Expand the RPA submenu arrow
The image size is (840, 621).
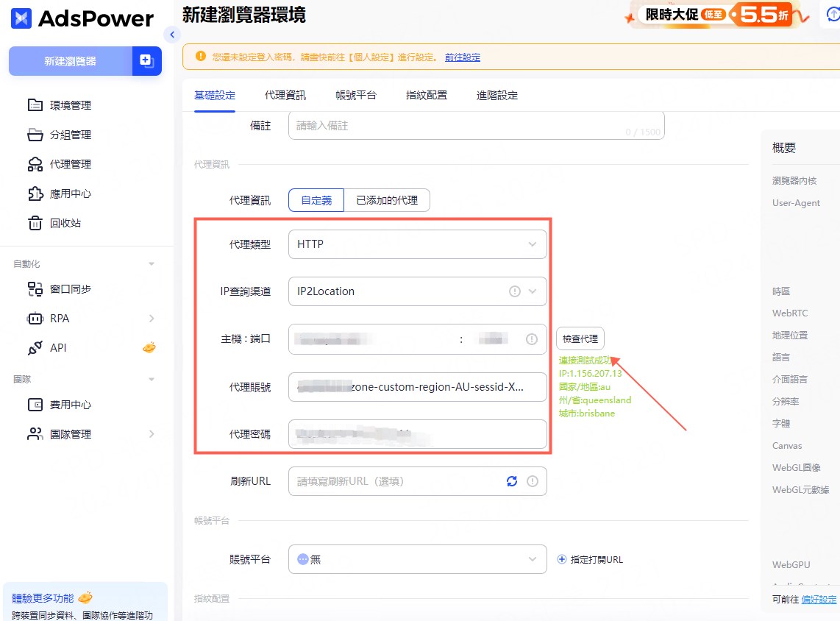[x=152, y=319]
